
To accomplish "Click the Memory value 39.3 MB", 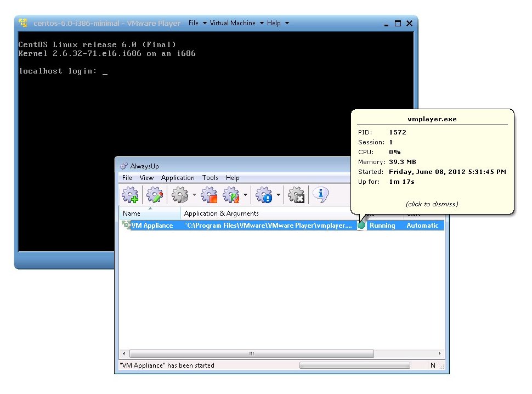I will pyautogui.click(x=403, y=162).
